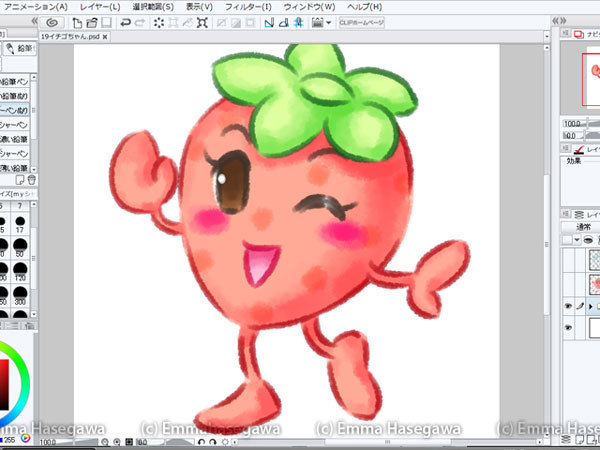
Task: Click the sub tool list scroll-up arrow
Action: point(34,78)
